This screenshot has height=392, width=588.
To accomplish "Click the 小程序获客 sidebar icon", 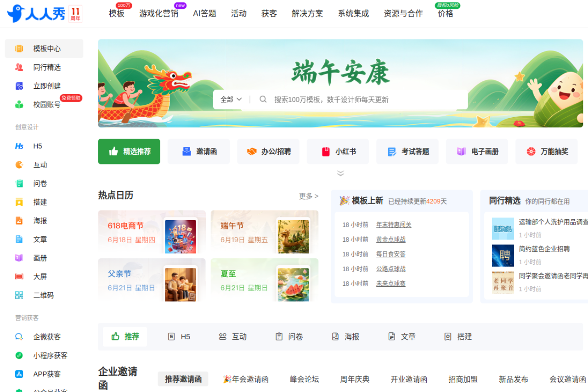I will 19,355.
